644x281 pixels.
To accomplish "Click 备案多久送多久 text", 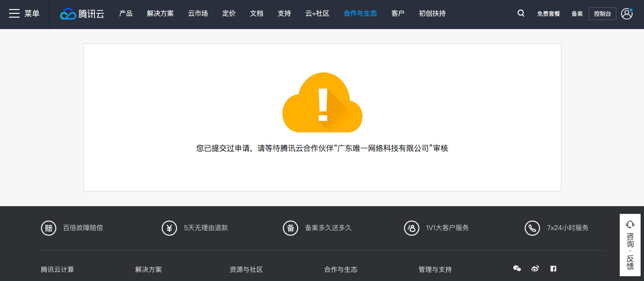I will (328, 228).
